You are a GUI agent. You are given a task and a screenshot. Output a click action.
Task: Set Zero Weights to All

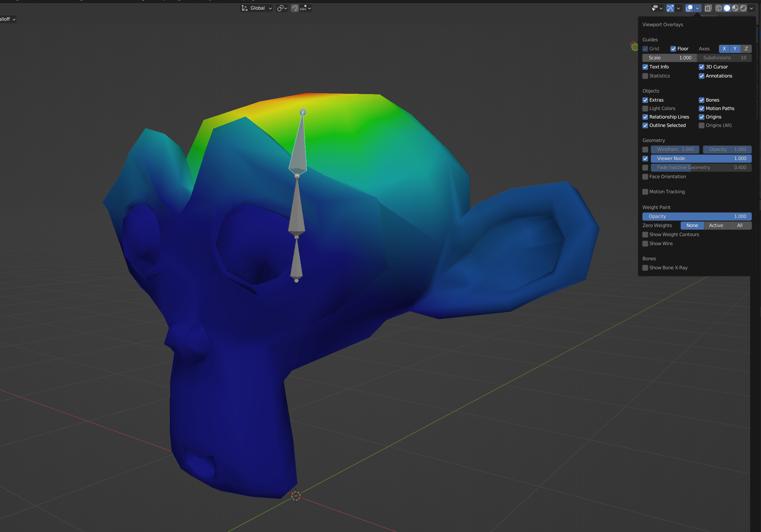pyautogui.click(x=740, y=225)
